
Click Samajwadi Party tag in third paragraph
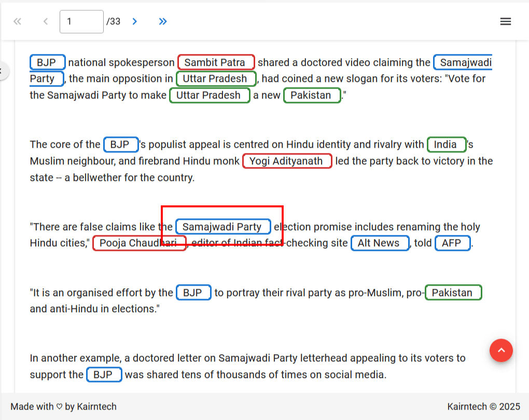tap(223, 227)
